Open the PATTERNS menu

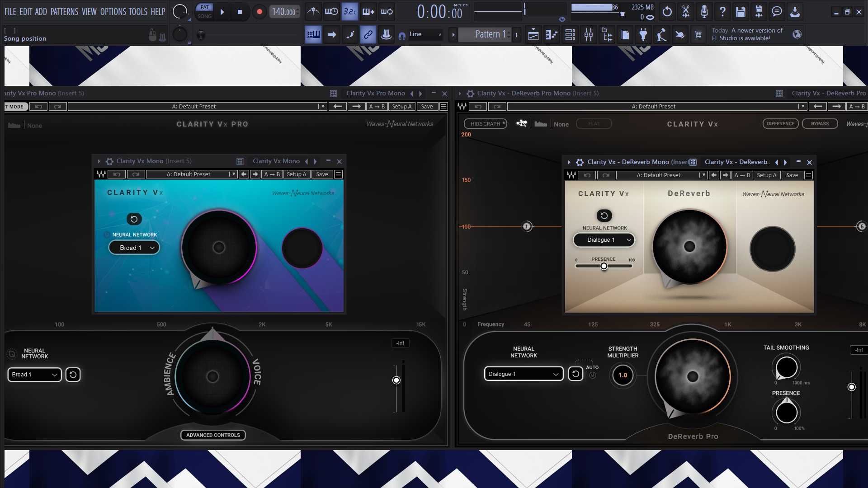(64, 12)
